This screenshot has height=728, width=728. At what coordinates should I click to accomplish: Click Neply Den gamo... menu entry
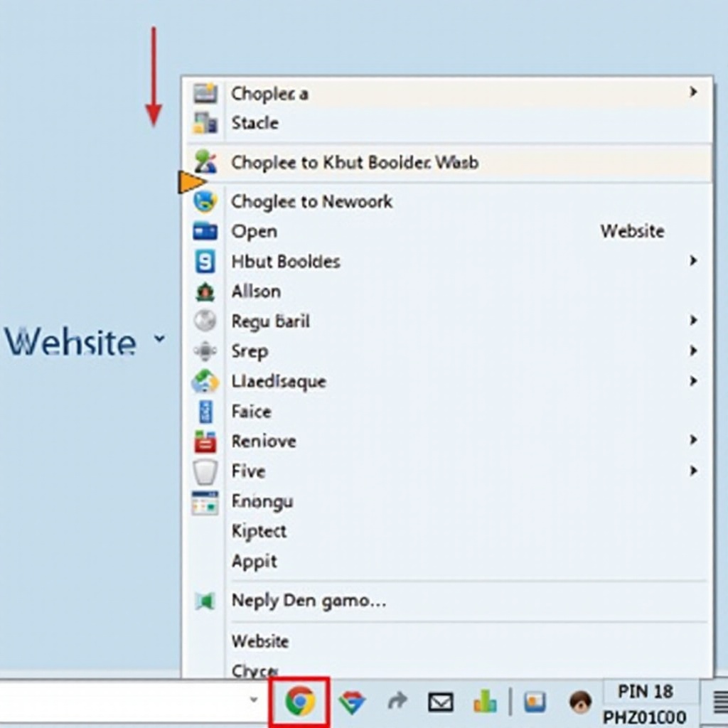pyautogui.click(x=309, y=601)
